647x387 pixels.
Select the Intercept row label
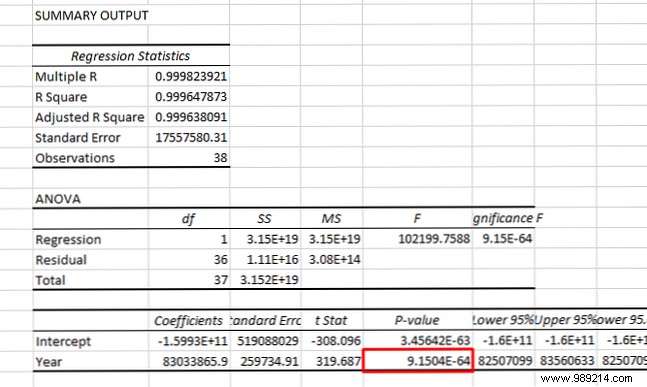tap(63, 342)
